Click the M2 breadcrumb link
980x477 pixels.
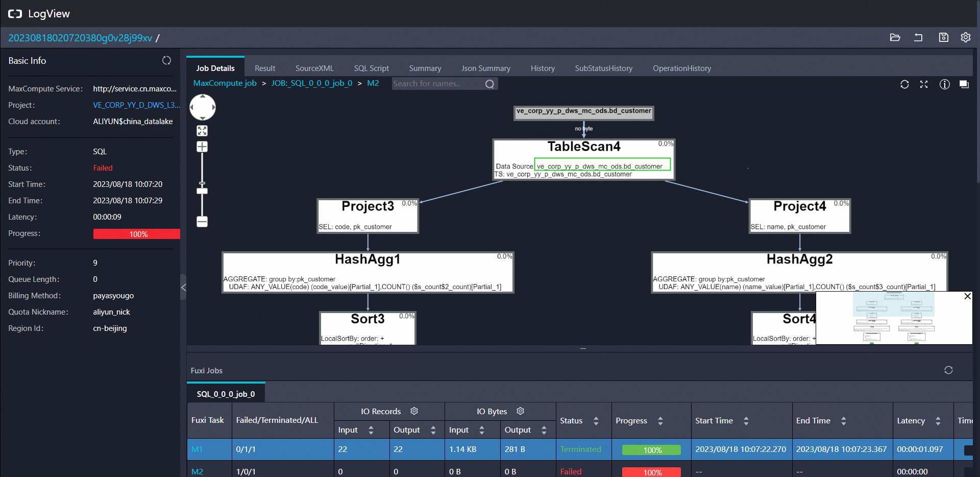click(373, 83)
